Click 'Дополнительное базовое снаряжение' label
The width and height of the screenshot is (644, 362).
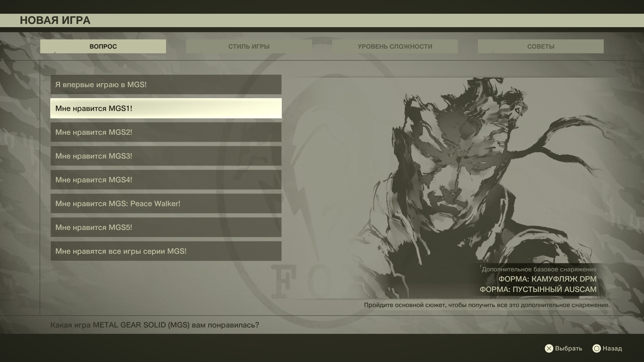pyautogui.click(x=539, y=269)
